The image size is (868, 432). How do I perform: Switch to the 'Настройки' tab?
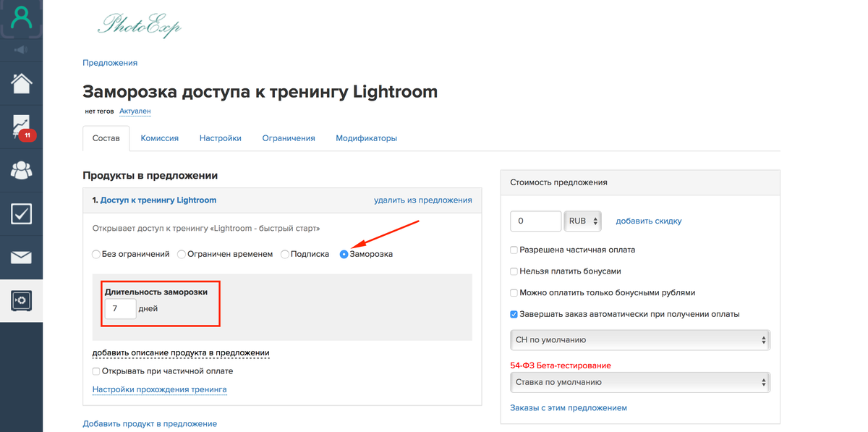point(221,138)
